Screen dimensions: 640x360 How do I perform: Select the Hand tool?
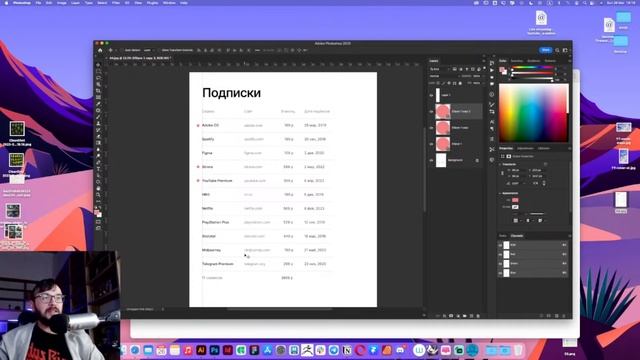[x=98, y=189]
